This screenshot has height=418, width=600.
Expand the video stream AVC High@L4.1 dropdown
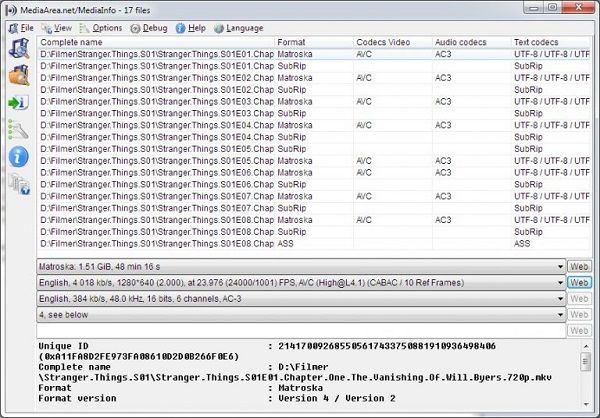(x=301, y=282)
